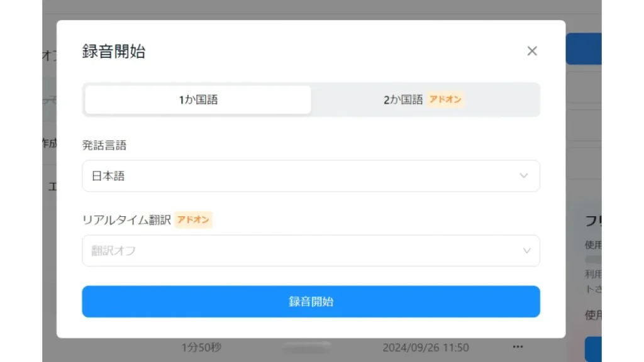644x362 pixels.
Task: Open the 発話言語 dropdown showing 日本語
Action: pos(311,176)
